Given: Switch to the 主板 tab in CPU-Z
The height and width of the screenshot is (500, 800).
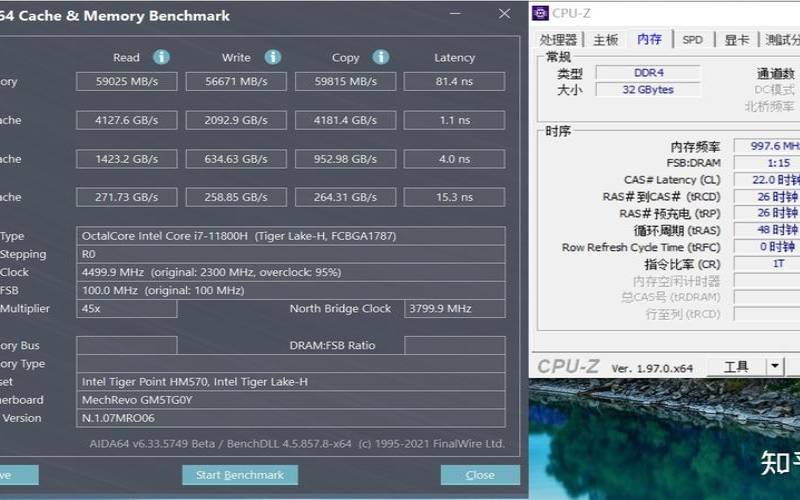Looking at the screenshot, I should [x=606, y=40].
